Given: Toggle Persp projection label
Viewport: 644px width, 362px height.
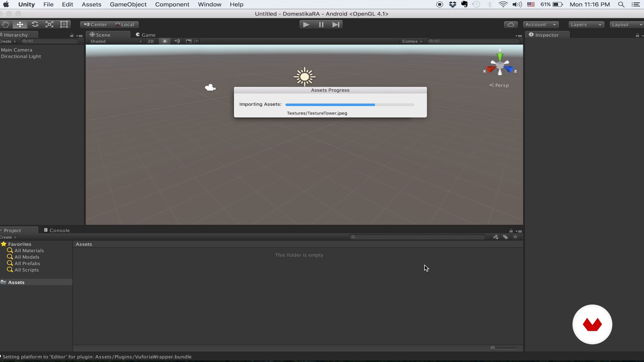Looking at the screenshot, I should 499,85.
